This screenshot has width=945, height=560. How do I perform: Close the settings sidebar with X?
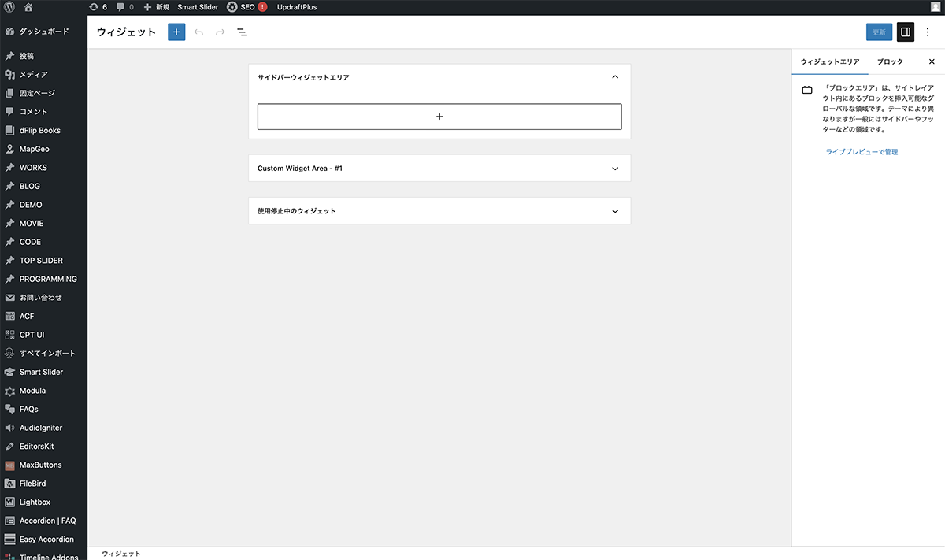coord(932,61)
